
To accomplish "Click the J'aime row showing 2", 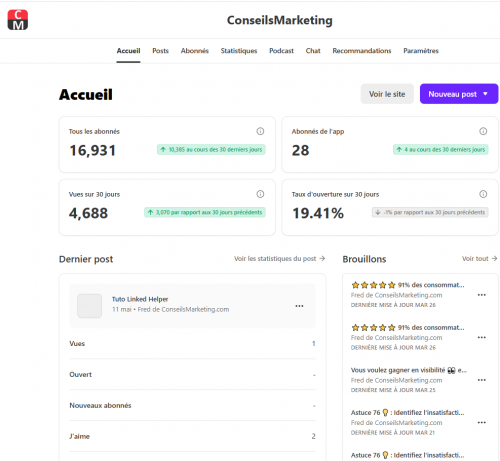I will coord(192,436).
